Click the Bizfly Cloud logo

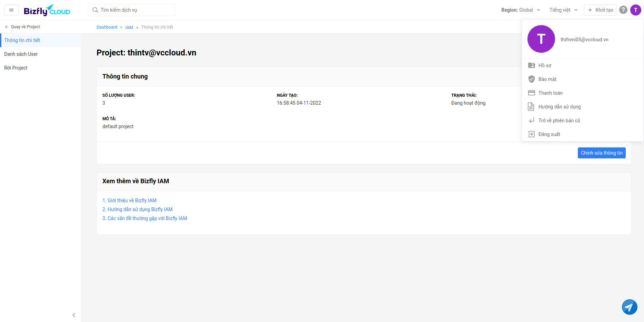47,10
